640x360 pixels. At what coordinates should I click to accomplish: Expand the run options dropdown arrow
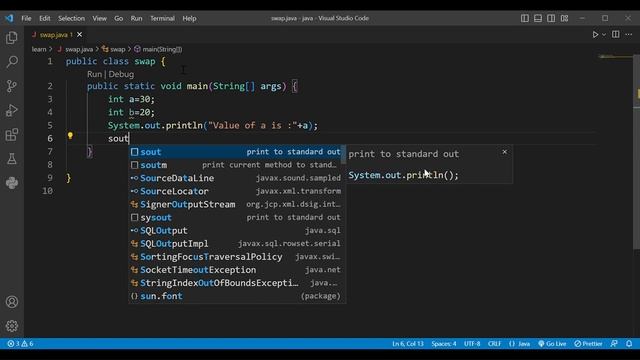604,35
